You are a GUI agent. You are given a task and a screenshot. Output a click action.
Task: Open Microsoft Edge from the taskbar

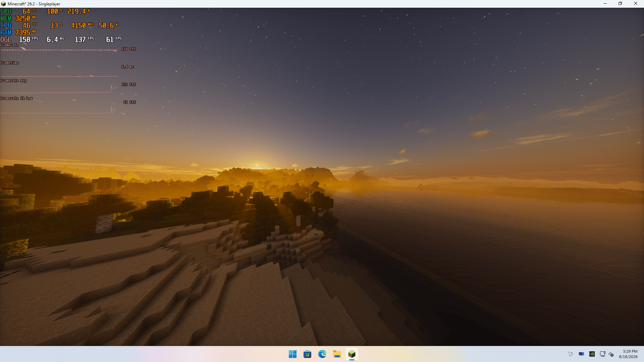(x=322, y=354)
